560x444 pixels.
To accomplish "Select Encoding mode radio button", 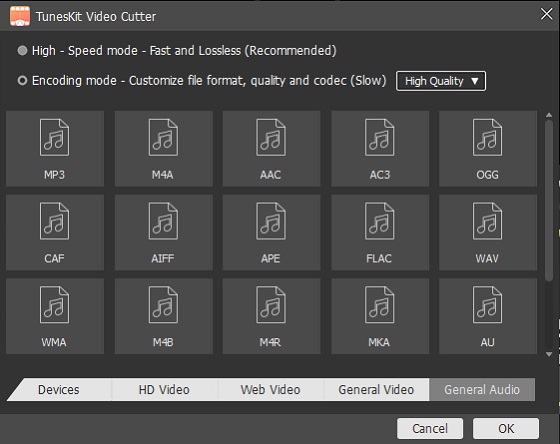I will tap(22, 81).
